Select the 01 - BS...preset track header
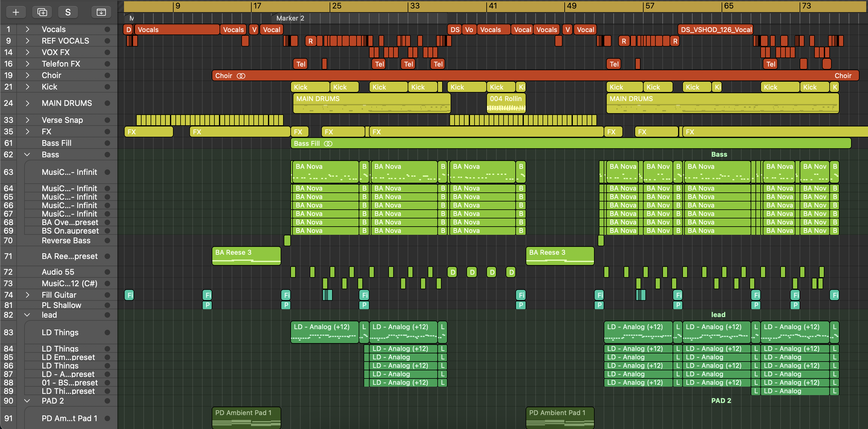Image resolution: width=868 pixels, height=429 pixels. pyautogui.click(x=59, y=383)
